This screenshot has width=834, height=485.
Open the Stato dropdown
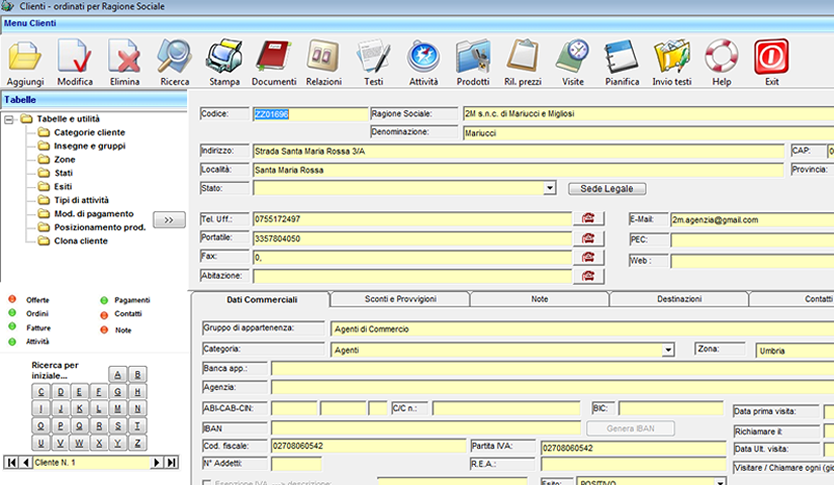click(x=549, y=188)
